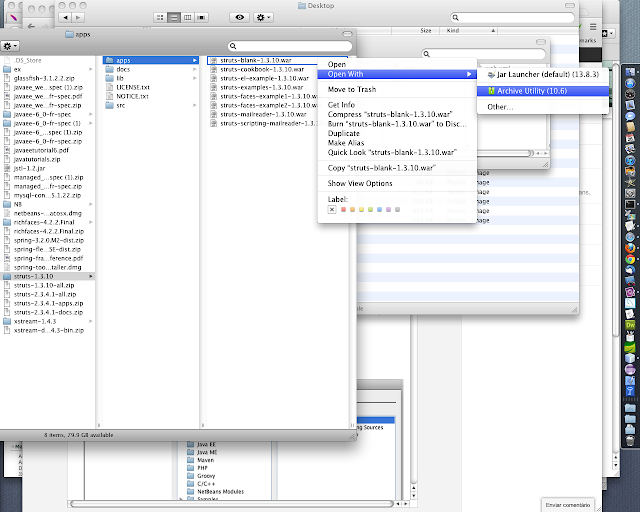Select Archive Utility (10.6) in submenu
The width and height of the screenshot is (640, 512).
(543, 91)
